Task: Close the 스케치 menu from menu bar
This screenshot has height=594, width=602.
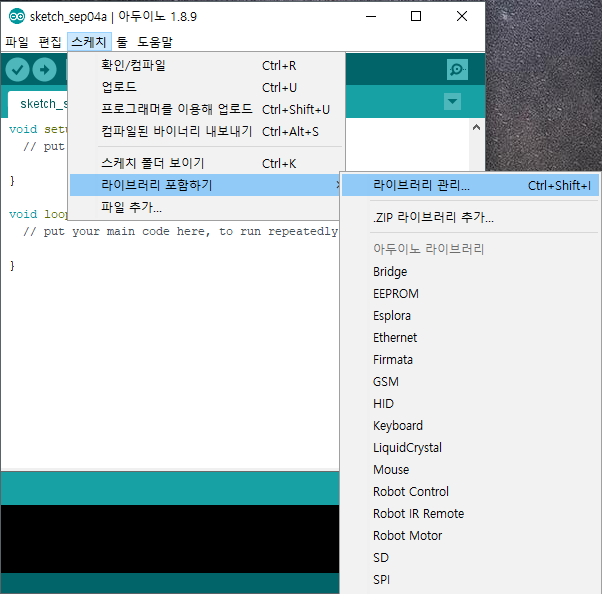Action: 89,42
